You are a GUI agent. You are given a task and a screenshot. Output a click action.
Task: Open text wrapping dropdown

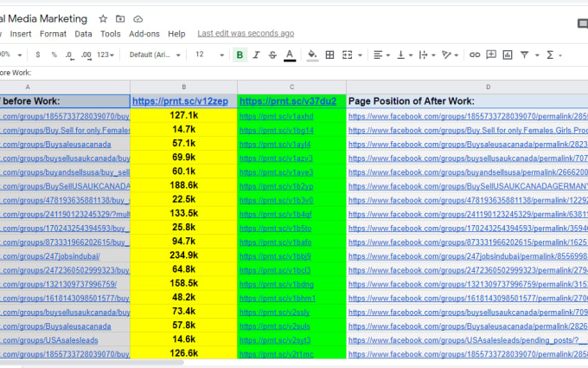coord(427,55)
